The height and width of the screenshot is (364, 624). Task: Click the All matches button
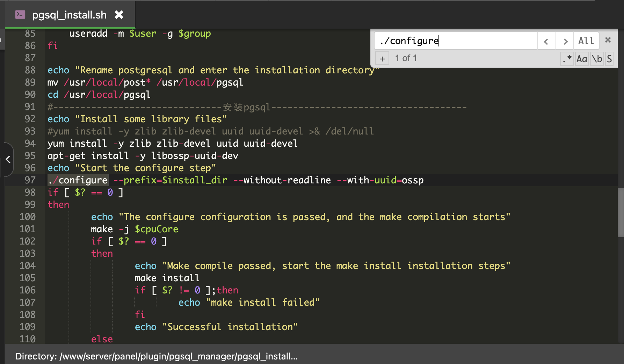click(x=586, y=41)
